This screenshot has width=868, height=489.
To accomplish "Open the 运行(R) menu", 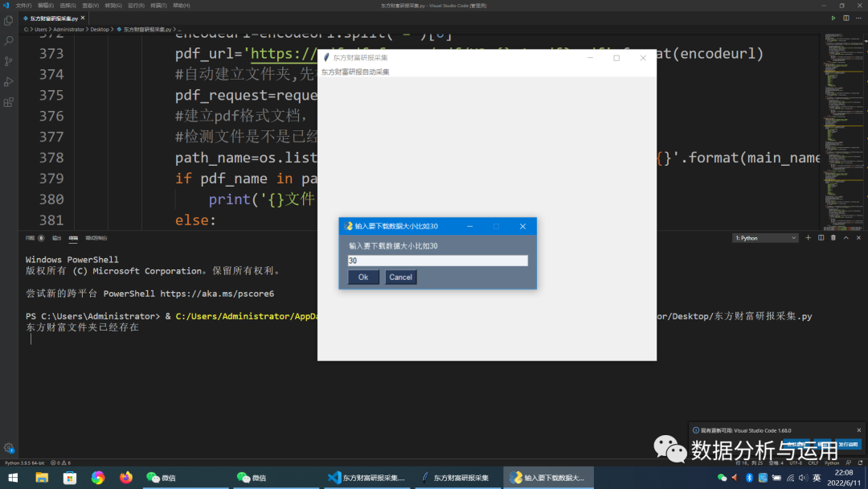I will (x=136, y=6).
